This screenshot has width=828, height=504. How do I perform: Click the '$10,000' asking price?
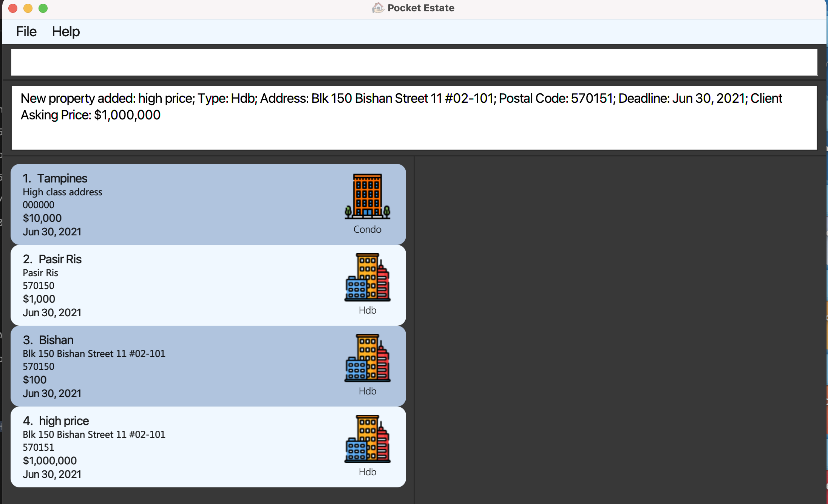(42, 218)
